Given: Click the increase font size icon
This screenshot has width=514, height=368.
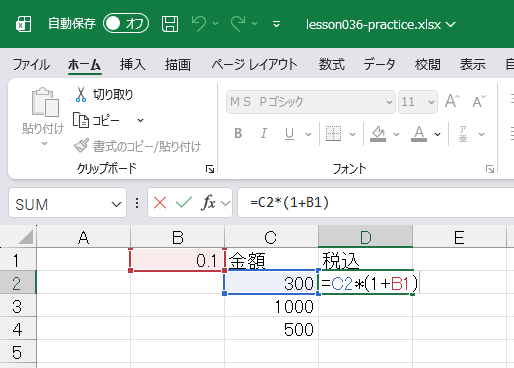Looking at the screenshot, I should click(452, 101).
